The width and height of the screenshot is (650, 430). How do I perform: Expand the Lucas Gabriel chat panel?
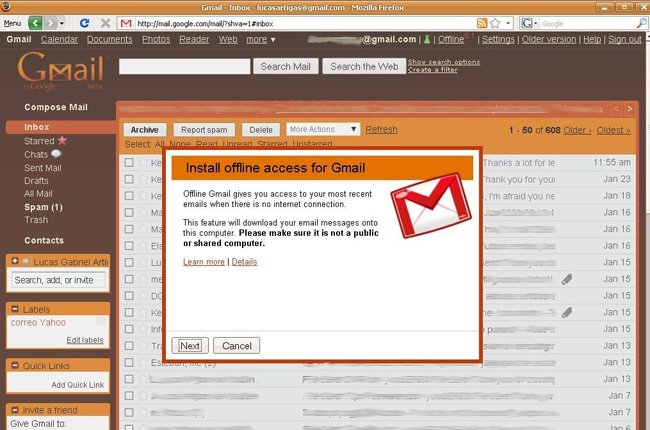[x=15, y=261]
